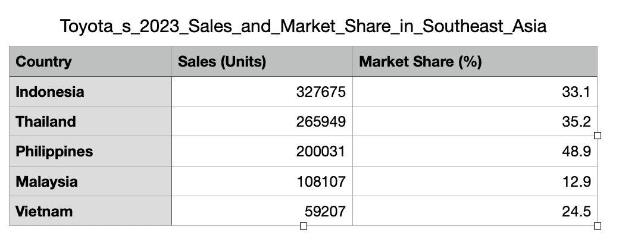Click the table's bottom-right corner resize handle
Image resolution: width=644 pixels, height=245 pixels.
coord(598,226)
